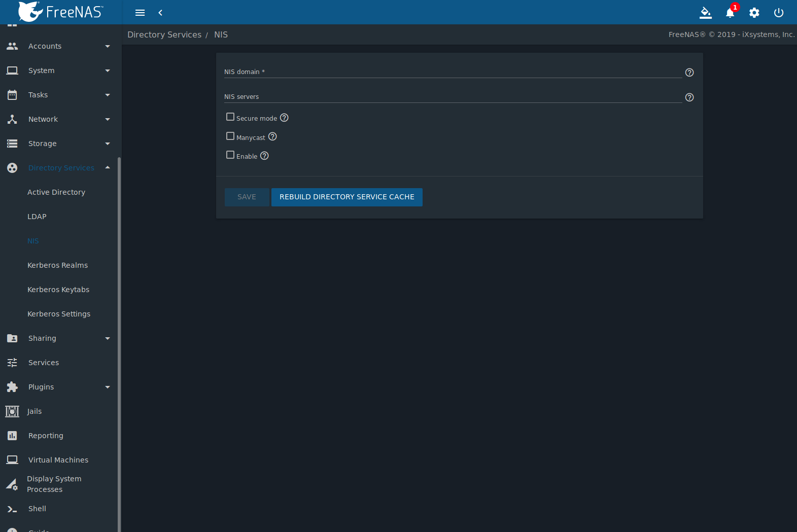Expand the Network menu arrow
Image resolution: width=797 pixels, height=532 pixels.
pos(108,119)
